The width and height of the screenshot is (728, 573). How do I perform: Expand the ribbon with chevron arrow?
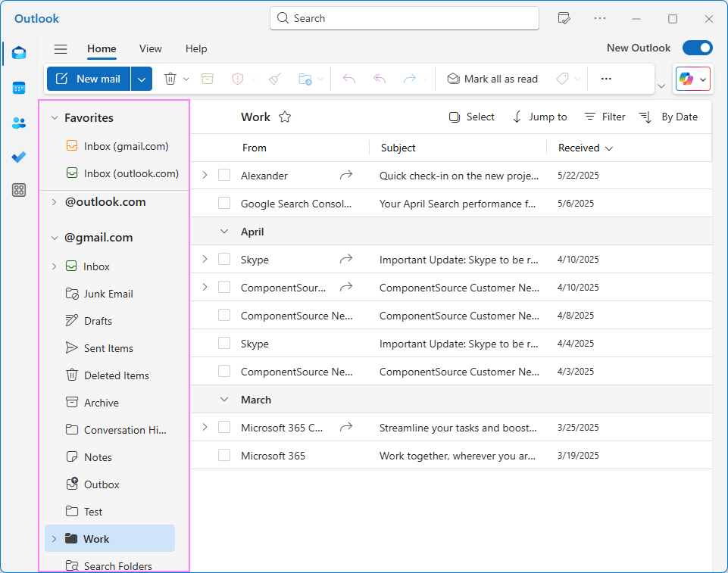click(x=661, y=86)
